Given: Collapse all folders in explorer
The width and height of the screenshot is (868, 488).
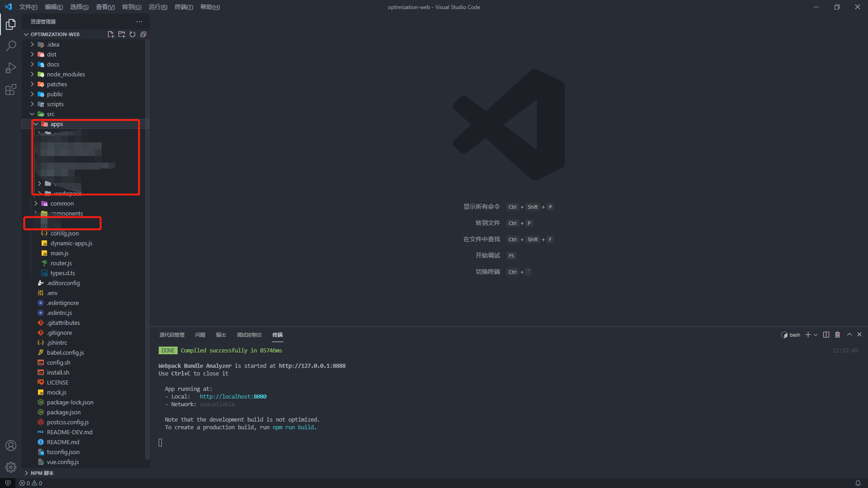Looking at the screenshot, I should [143, 34].
